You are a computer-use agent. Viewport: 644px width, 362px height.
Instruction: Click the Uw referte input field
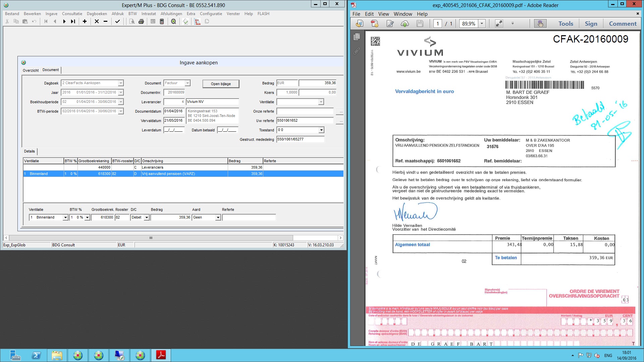pyautogui.click(x=305, y=121)
